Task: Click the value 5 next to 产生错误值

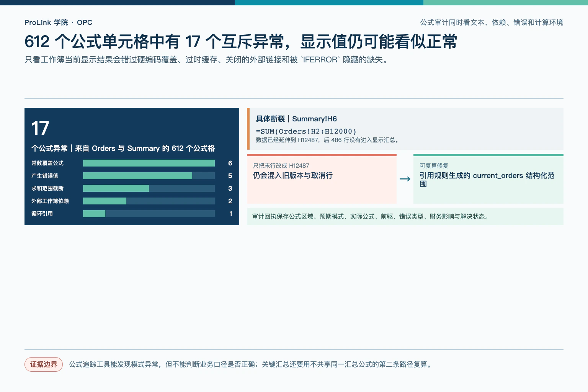Action: [230, 176]
